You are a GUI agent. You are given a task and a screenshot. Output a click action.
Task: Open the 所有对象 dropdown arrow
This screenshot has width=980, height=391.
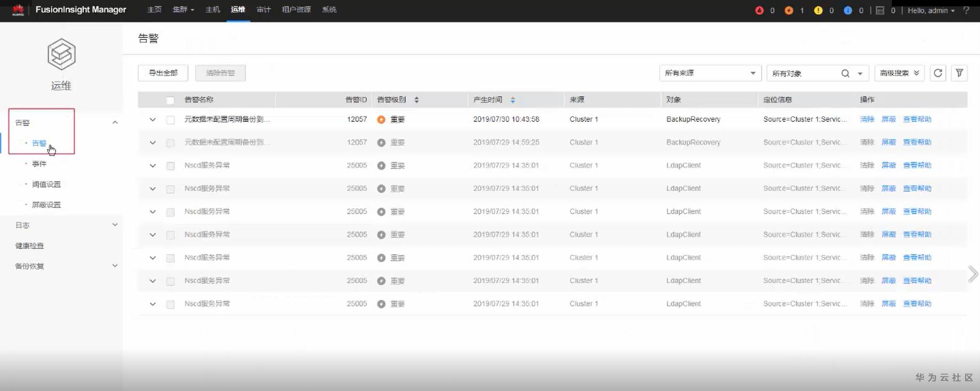860,74
